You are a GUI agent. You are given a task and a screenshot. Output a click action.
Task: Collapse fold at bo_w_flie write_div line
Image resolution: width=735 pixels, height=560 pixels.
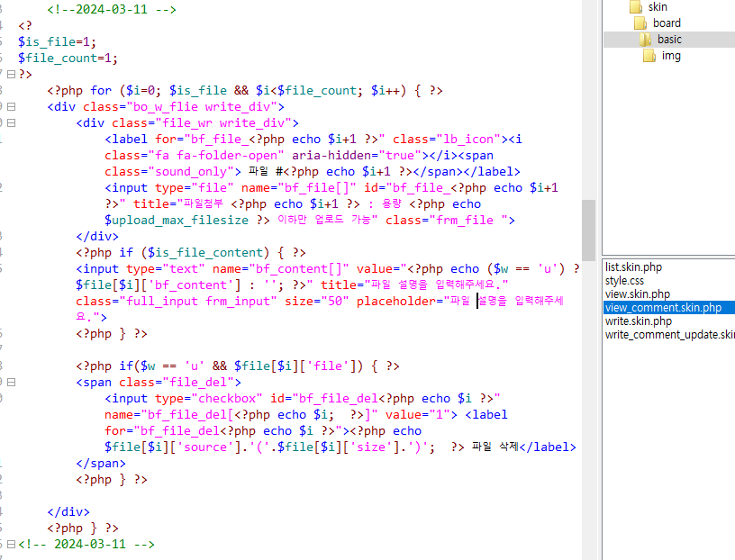point(11,107)
